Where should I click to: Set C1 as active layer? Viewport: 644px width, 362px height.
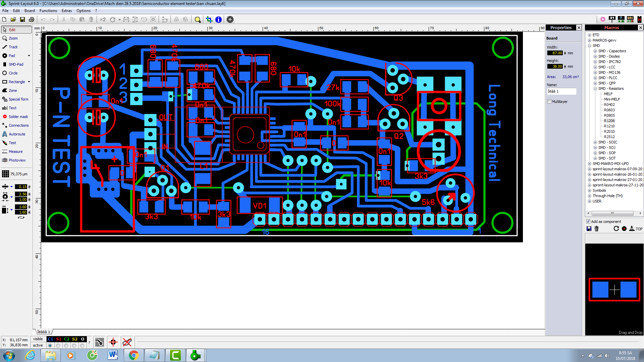(x=50, y=346)
